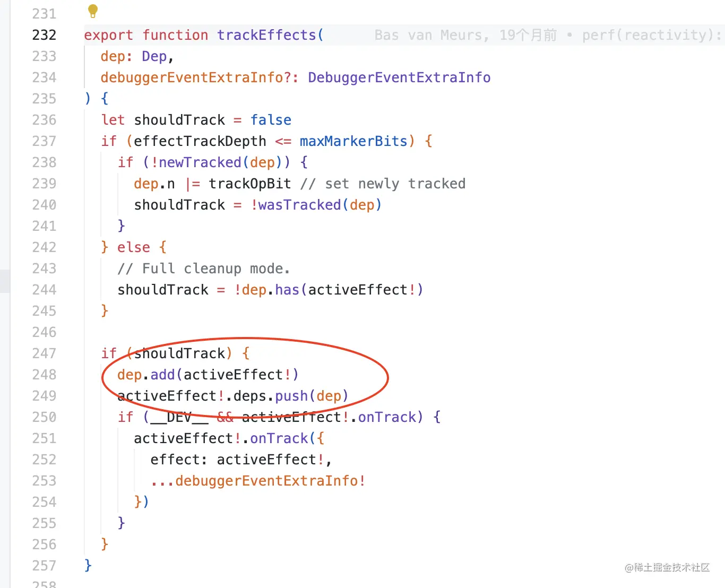
Task: Open the lightbulb quick-fix icon
Action: [x=93, y=11]
